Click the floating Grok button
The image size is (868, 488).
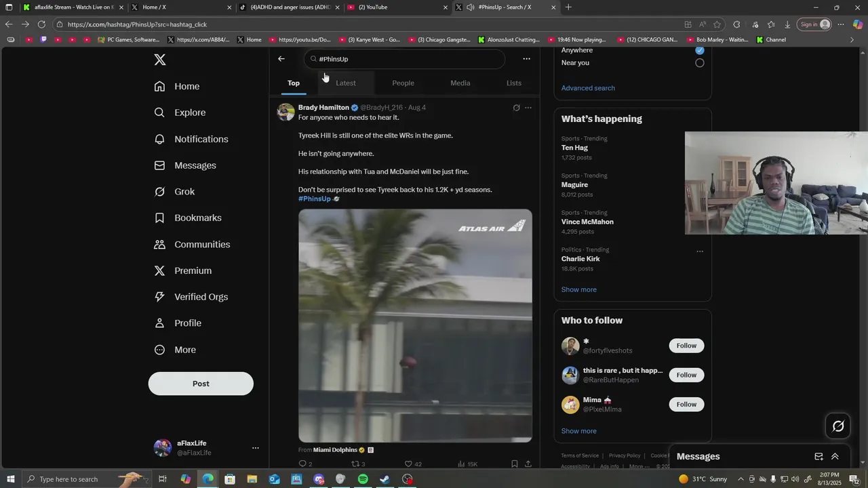[x=838, y=426]
